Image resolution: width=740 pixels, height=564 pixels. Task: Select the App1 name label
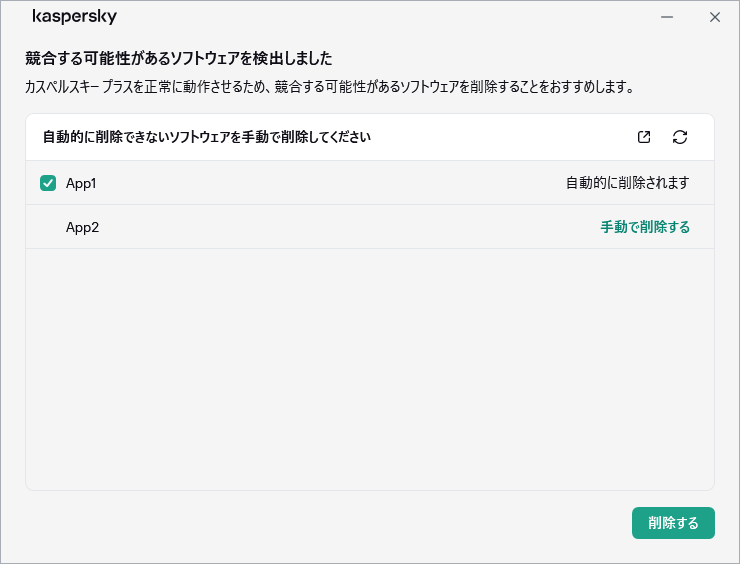click(81, 183)
